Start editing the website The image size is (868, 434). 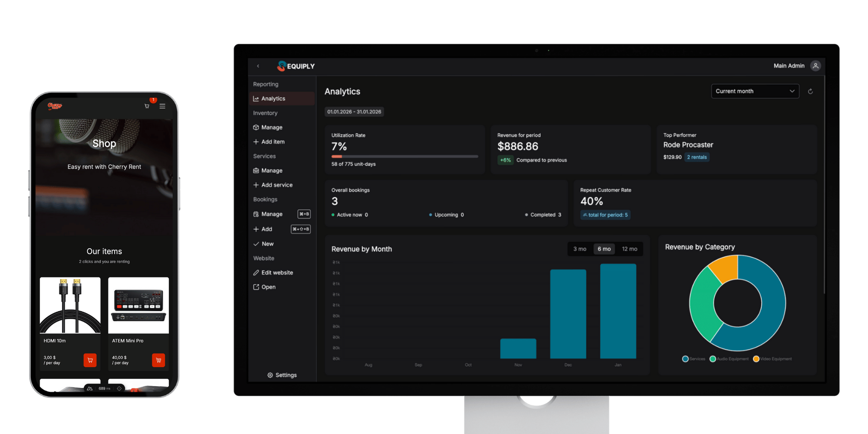pyautogui.click(x=277, y=273)
